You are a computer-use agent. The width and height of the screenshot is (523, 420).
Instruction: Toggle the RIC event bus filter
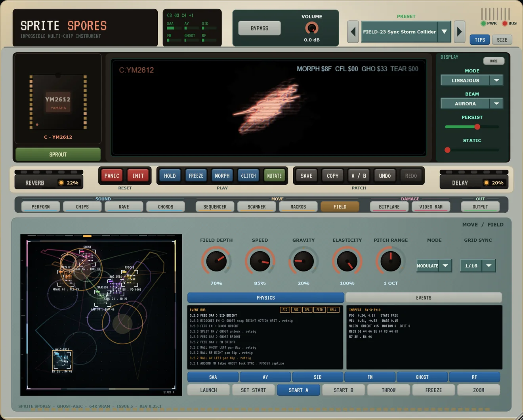click(x=285, y=310)
